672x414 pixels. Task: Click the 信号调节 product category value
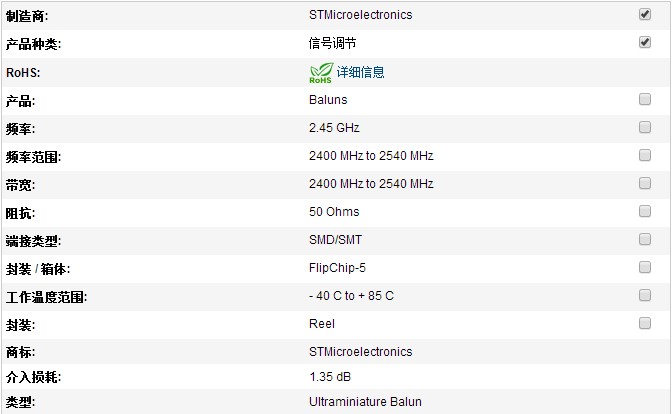click(x=333, y=44)
